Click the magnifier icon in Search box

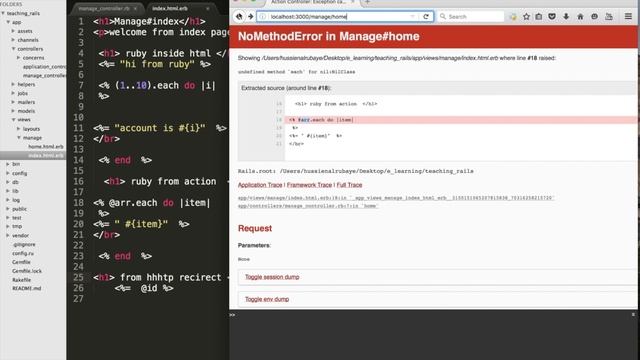pos(443,17)
